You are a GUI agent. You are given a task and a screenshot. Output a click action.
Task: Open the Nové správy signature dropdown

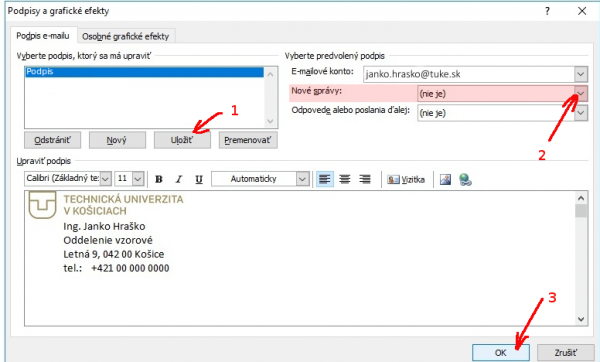coord(581,94)
